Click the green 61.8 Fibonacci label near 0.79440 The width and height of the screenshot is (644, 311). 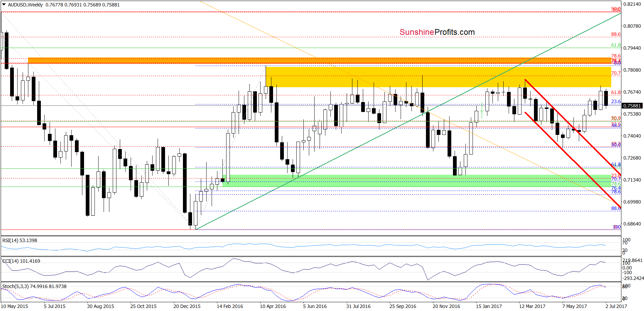tap(616, 45)
